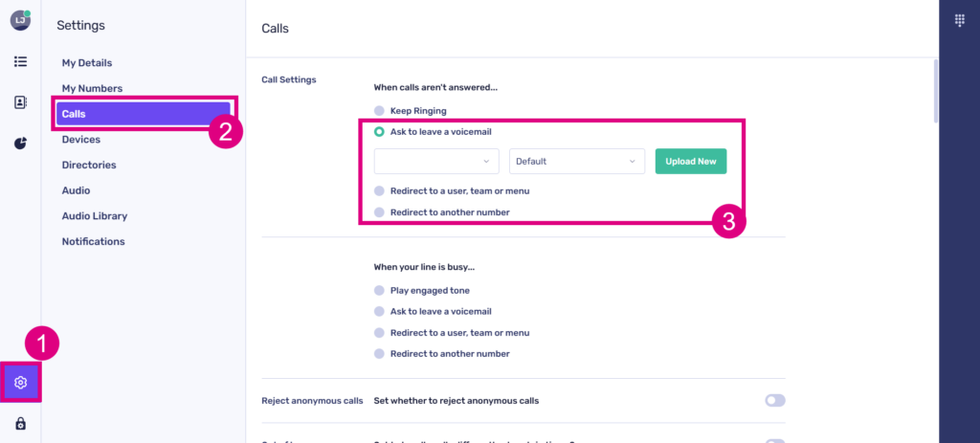Viewport: 980px width, 443px height.
Task: Open the activity list icon in sidebar
Action: [x=20, y=61]
